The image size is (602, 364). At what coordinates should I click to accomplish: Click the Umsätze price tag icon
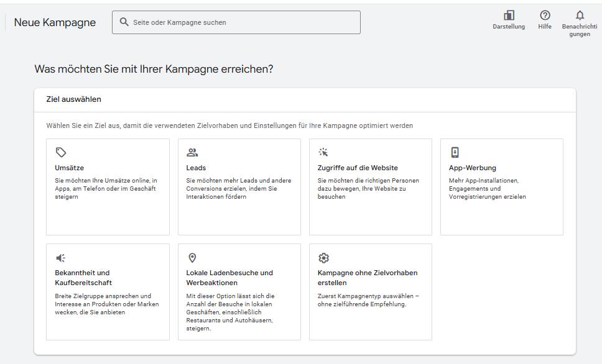[x=61, y=152]
